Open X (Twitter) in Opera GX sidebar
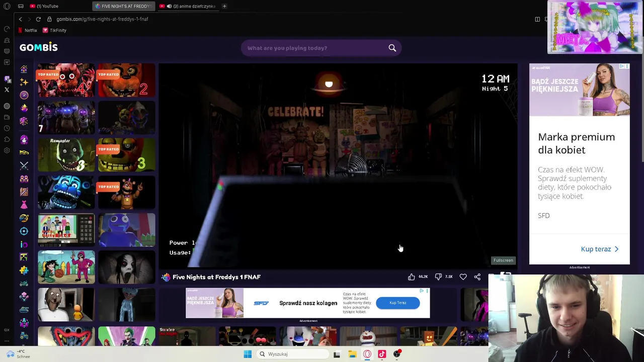644x362 pixels. 7,89
